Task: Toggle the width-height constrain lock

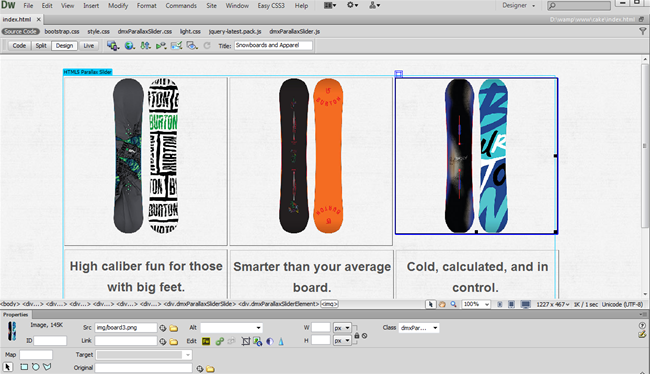Action: pyautogui.click(x=357, y=335)
